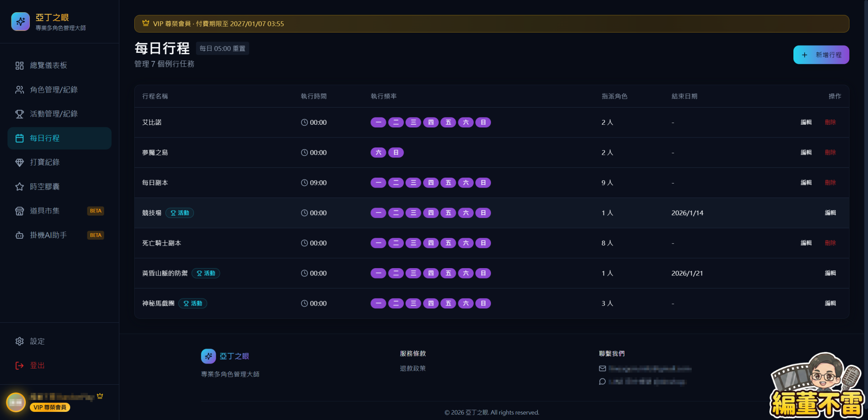Click the trophy icon for 活動管理/紀錄
868x420 pixels.
click(x=19, y=114)
